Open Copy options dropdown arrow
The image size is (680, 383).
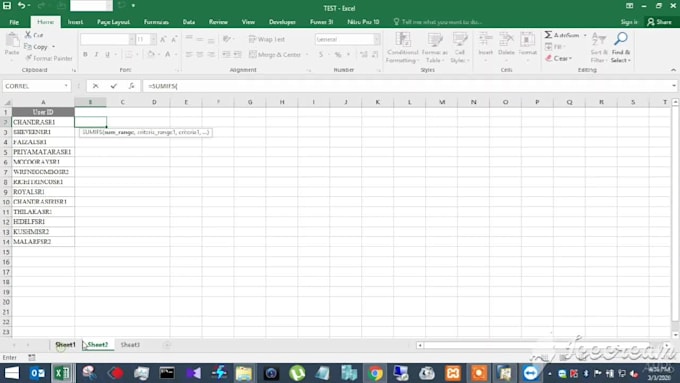point(53,46)
